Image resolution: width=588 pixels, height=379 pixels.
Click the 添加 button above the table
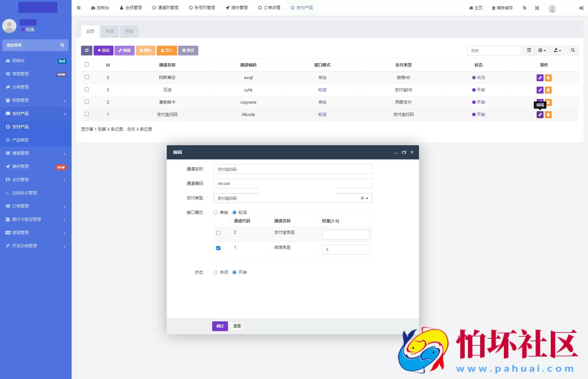[x=103, y=50]
